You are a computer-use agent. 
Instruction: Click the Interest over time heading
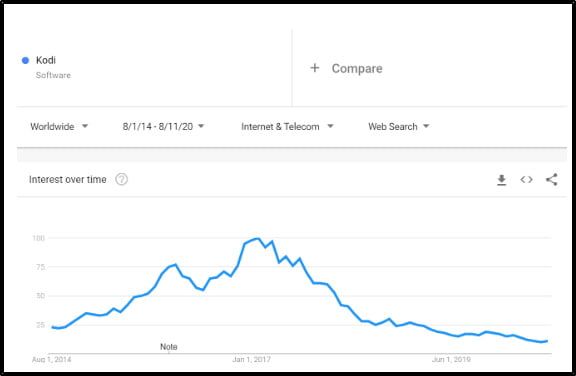pyautogui.click(x=68, y=180)
